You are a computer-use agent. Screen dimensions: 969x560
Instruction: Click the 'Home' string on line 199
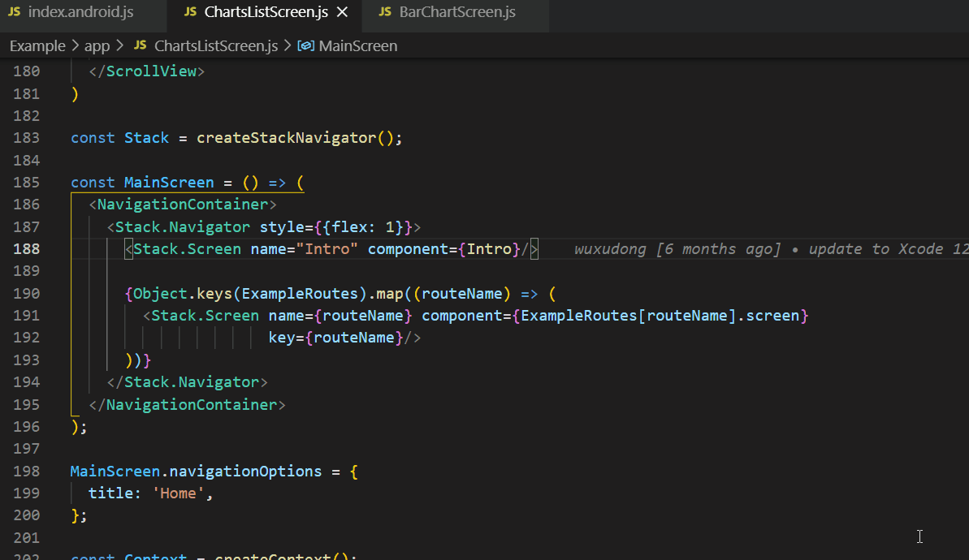coord(178,492)
